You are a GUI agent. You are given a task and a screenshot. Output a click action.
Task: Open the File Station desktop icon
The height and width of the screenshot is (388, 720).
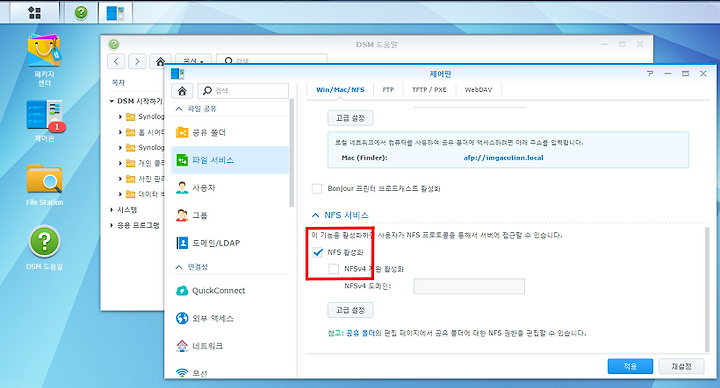44,184
